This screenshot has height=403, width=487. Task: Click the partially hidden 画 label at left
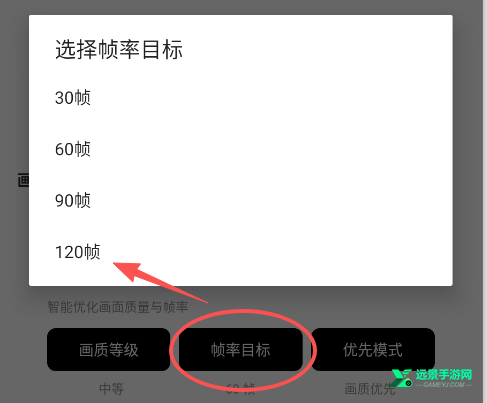(x=23, y=180)
